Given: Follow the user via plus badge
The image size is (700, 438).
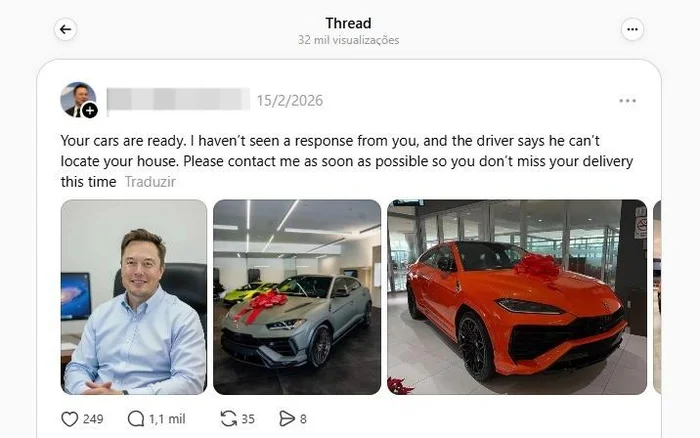Looking at the screenshot, I should pyautogui.click(x=90, y=110).
